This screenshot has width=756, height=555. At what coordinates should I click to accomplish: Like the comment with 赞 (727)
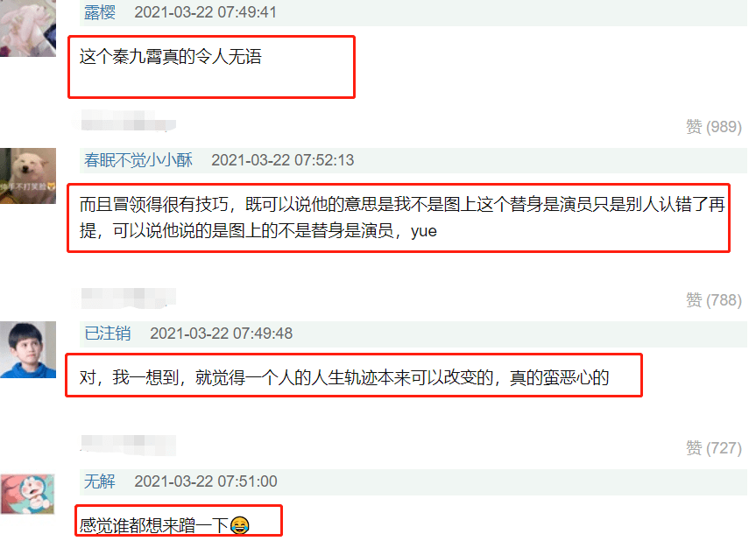[x=714, y=448]
